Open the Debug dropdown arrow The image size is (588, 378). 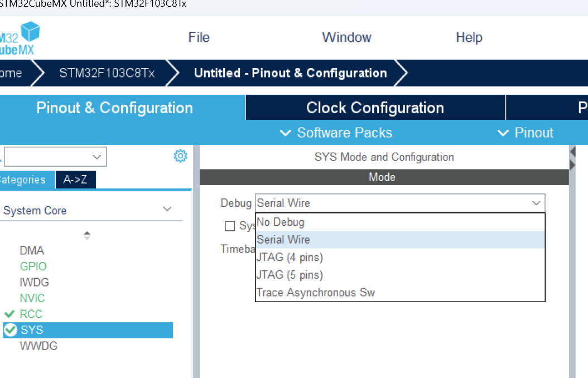pyautogui.click(x=536, y=203)
